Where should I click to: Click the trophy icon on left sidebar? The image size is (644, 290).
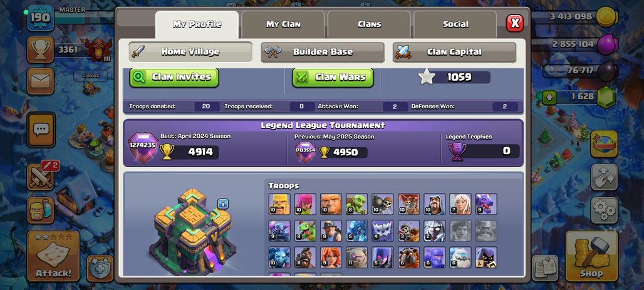pos(40,49)
